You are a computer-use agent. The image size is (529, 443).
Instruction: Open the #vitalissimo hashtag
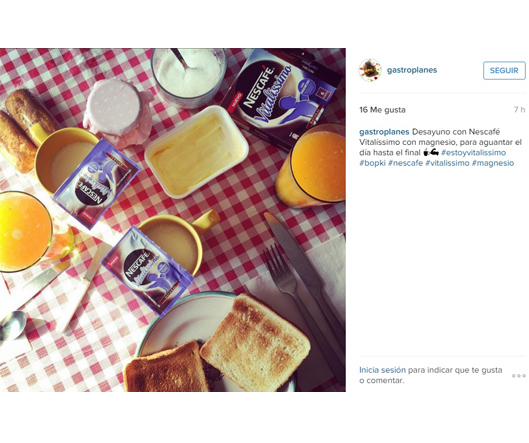pyautogui.click(x=447, y=163)
